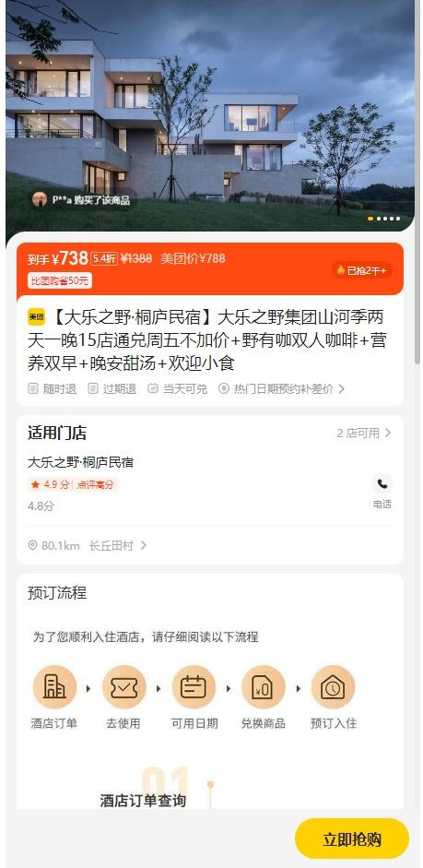Select the 预订入住 house icon

point(333,687)
